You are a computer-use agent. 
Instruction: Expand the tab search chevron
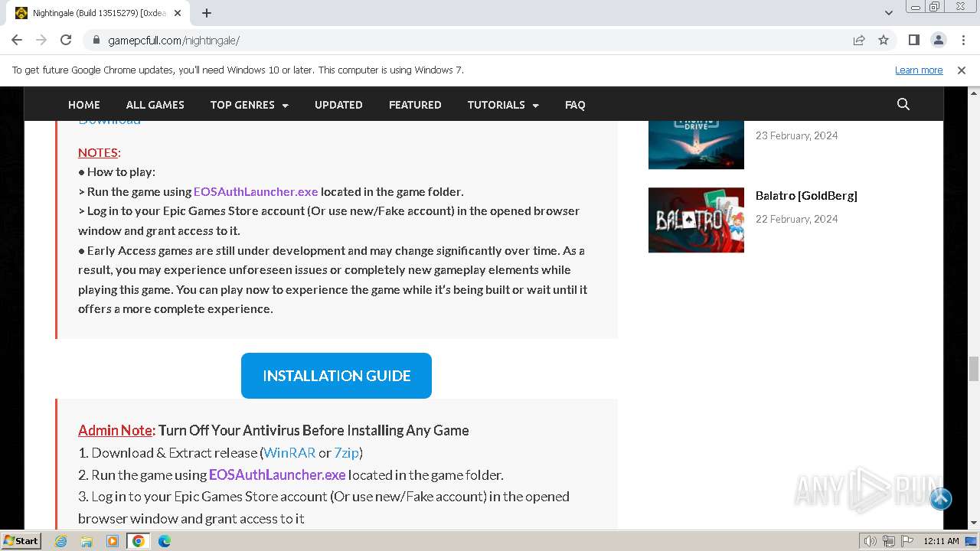pyautogui.click(x=888, y=13)
